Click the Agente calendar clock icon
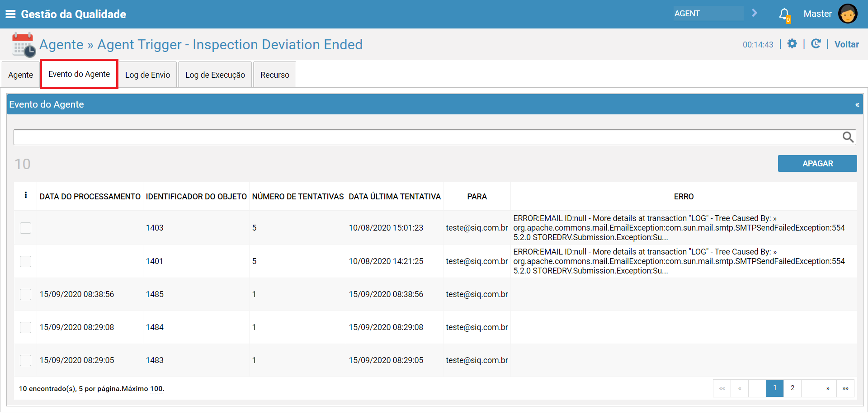Image resolution: width=868 pixels, height=415 pixels. [24, 44]
